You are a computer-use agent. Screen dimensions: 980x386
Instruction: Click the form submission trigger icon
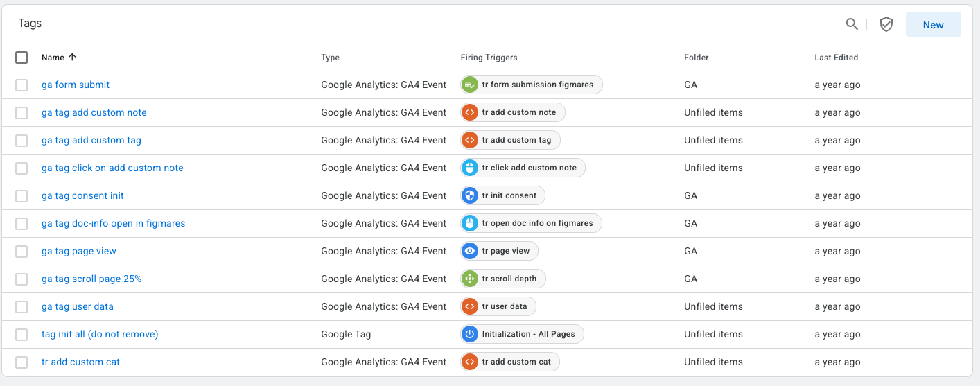470,85
